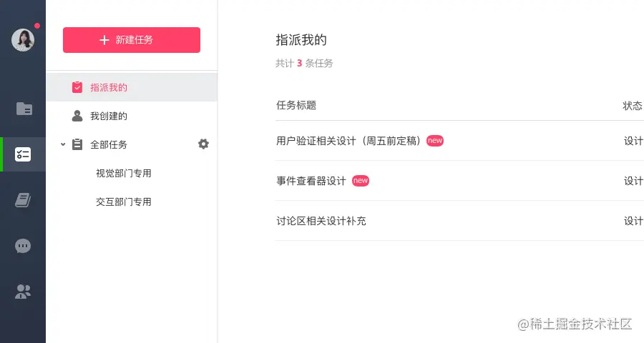Image resolution: width=644 pixels, height=343 pixels.
Task: Open the folder icon in left sidebar
Action: click(x=24, y=109)
